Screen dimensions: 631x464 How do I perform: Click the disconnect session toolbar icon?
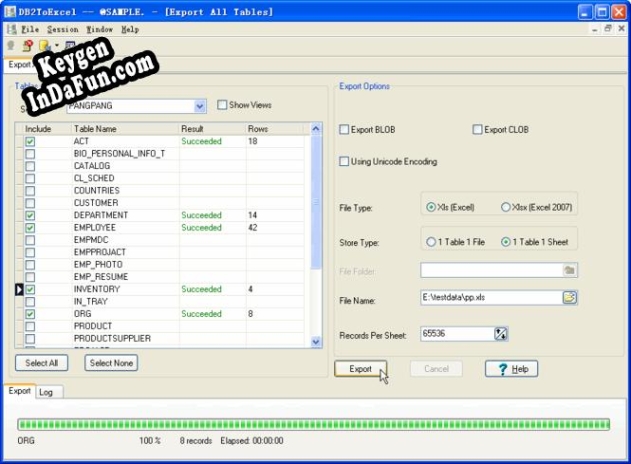(28, 45)
